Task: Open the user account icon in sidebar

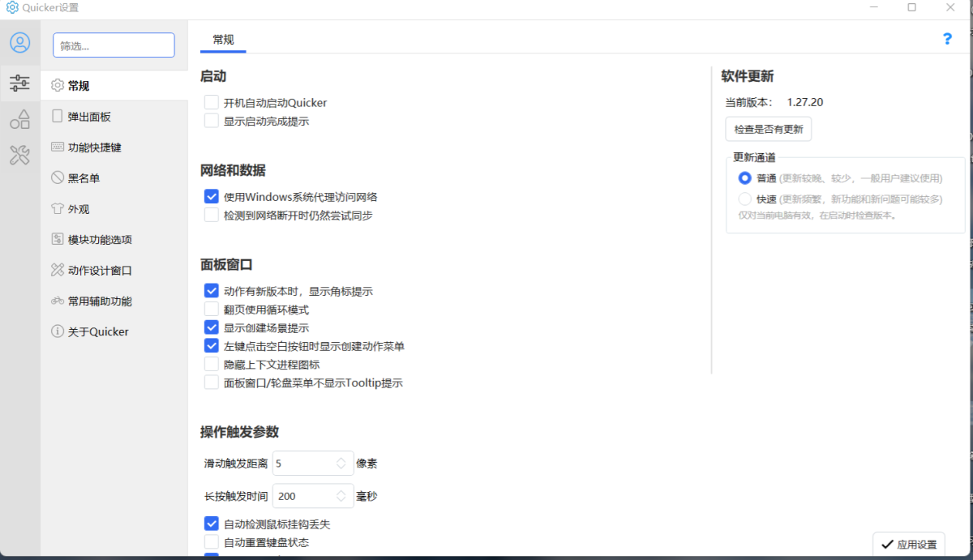Action: [x=19, y=43]
